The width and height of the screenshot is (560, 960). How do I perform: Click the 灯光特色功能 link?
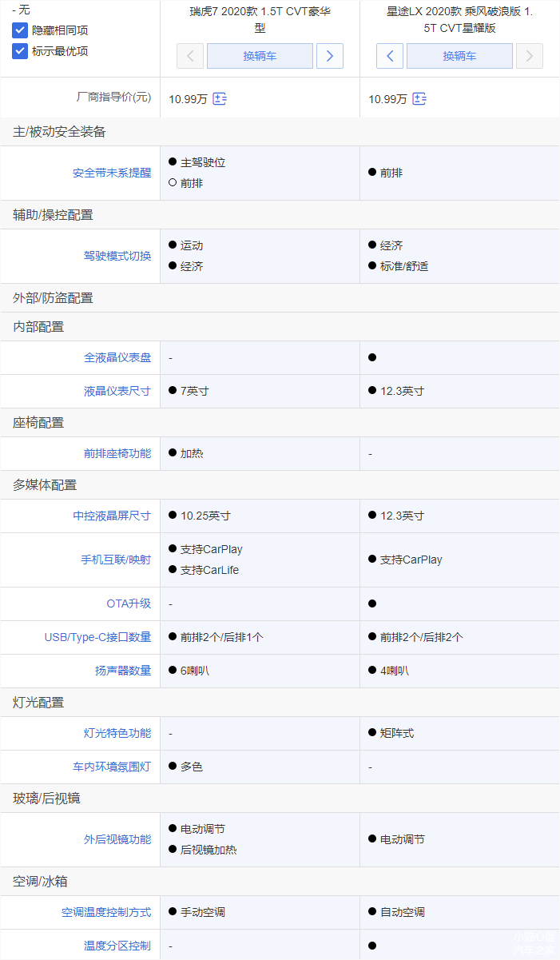117,733
